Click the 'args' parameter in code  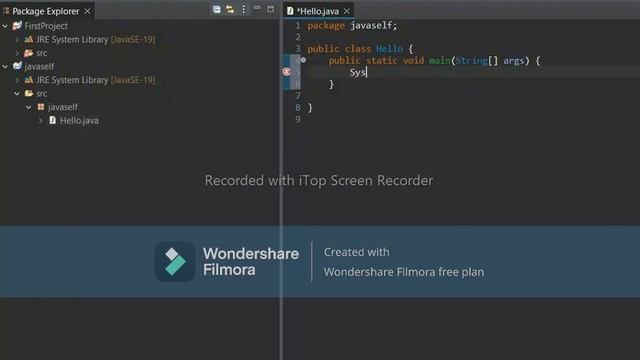pos(513,61)
